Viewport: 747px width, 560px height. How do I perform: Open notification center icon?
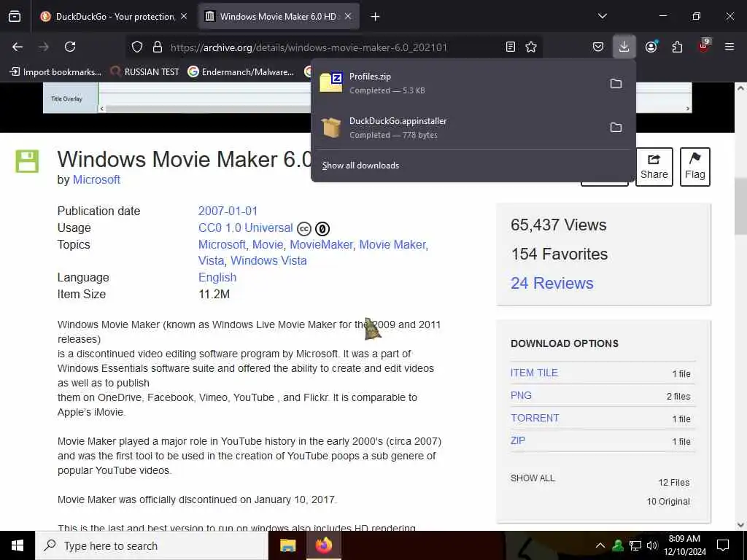[x=723, y=545]
